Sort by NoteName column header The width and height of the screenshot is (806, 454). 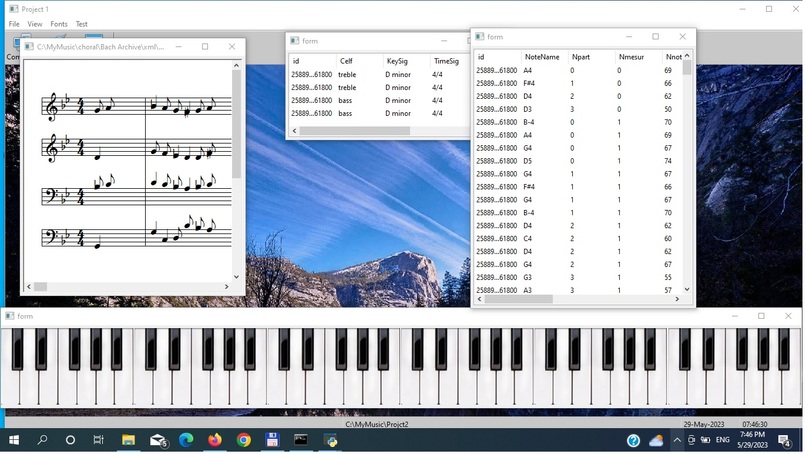click(x=542, y=57)
